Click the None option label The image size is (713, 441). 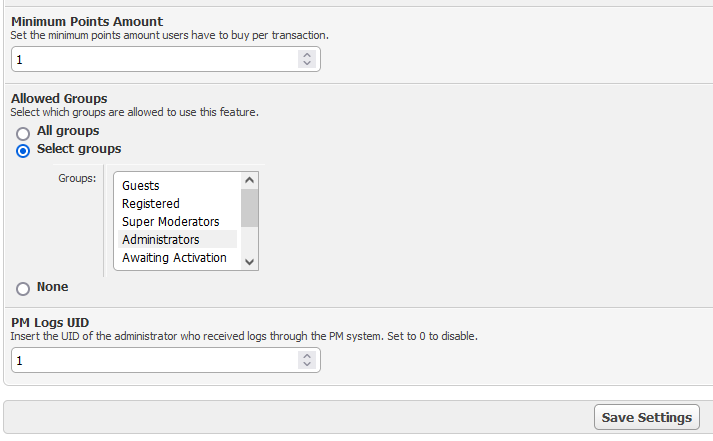(53, 287)
